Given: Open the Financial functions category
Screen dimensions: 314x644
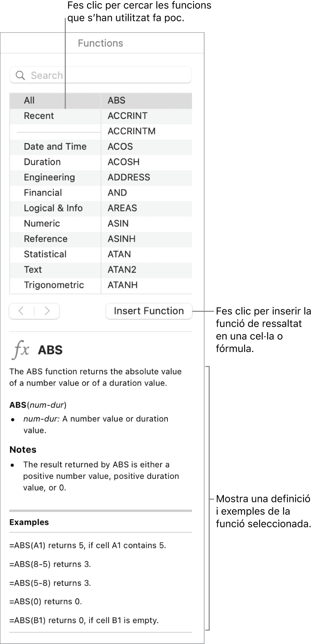Looking at the screenshot, I should click(43, 193).
